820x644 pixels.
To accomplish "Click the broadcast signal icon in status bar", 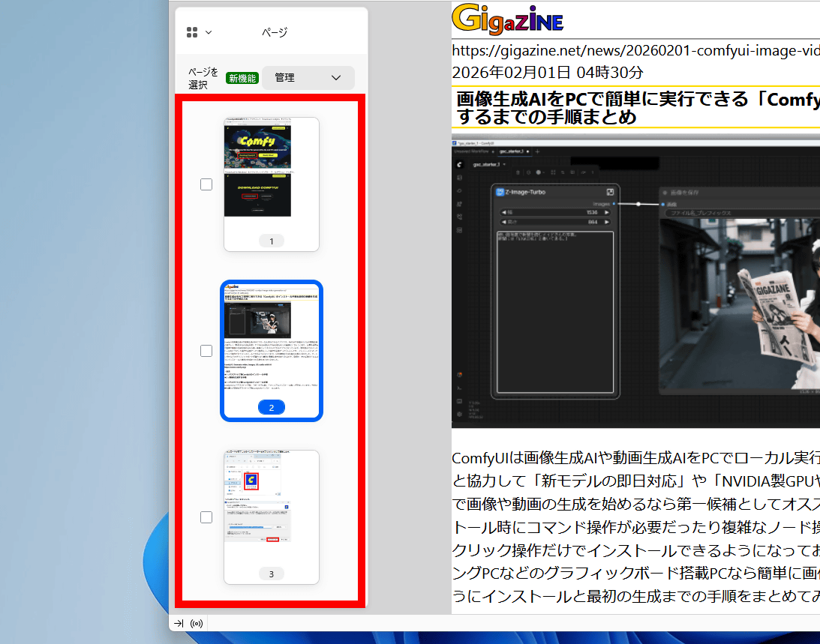I will click(197, 623).
